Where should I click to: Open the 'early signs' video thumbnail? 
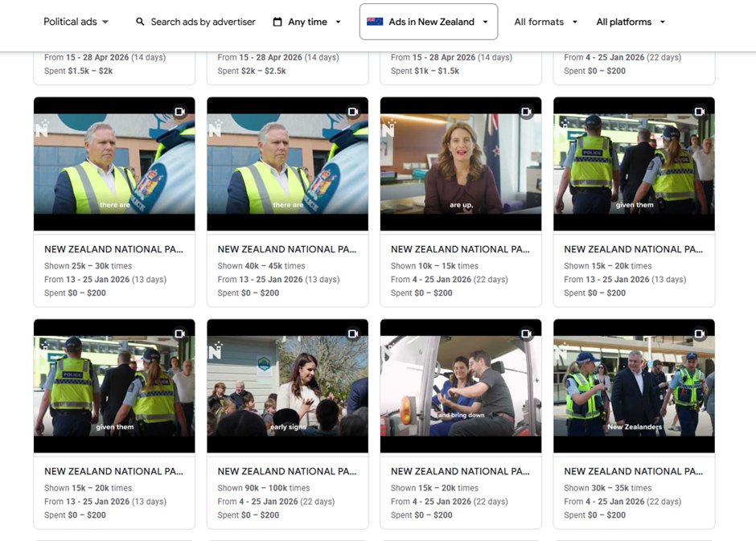coord(287,386)
